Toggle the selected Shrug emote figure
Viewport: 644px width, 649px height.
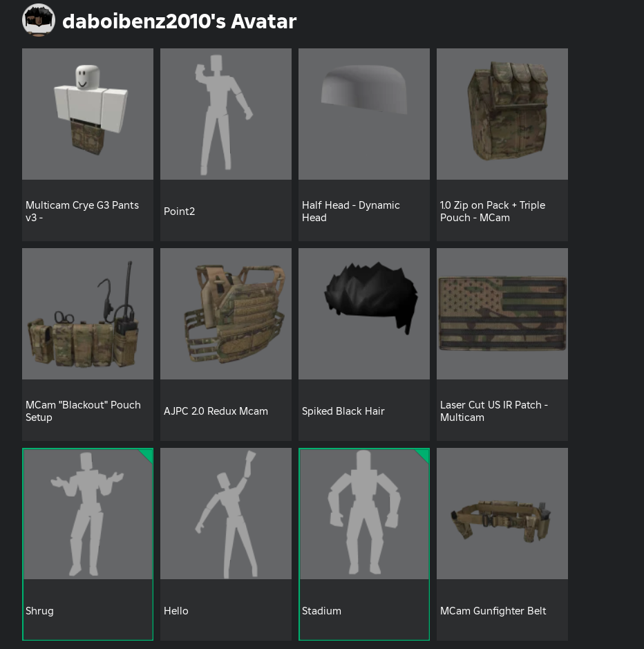pos(88,514)
